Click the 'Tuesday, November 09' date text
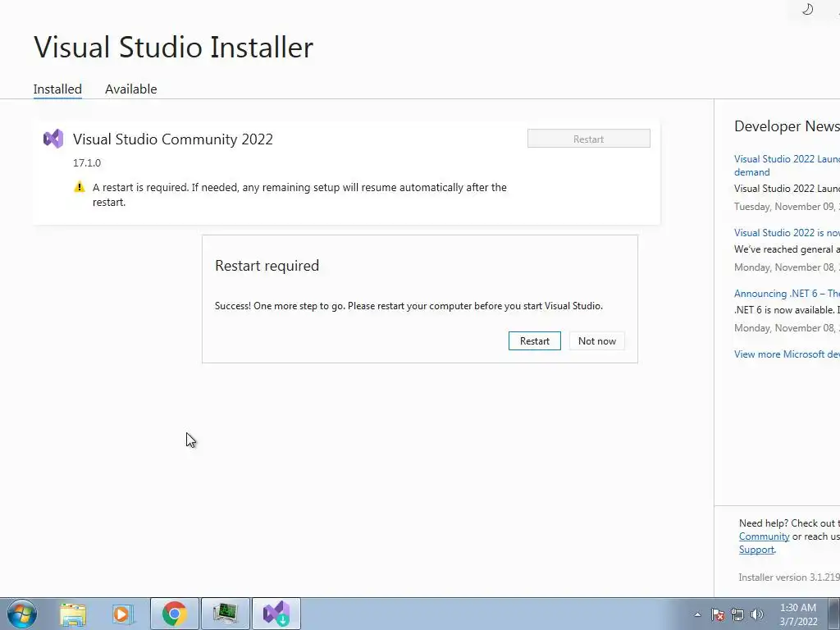840x630 pixels. [787, 206]
